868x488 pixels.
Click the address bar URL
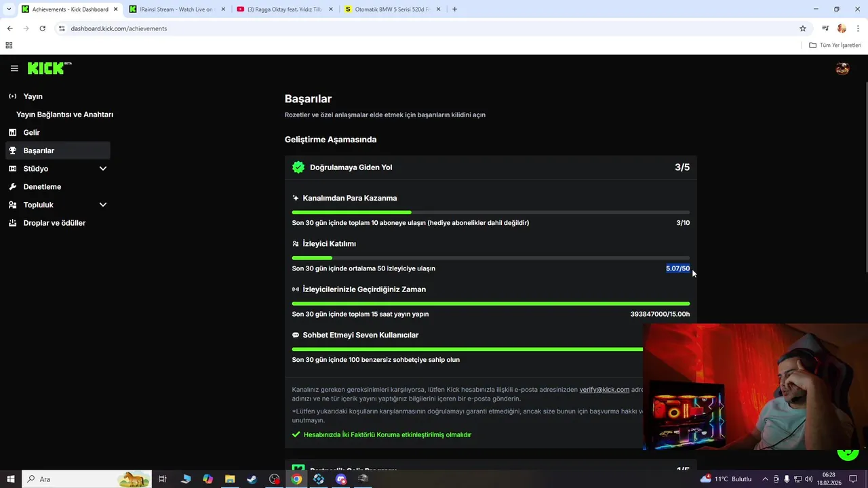point(119,28)
